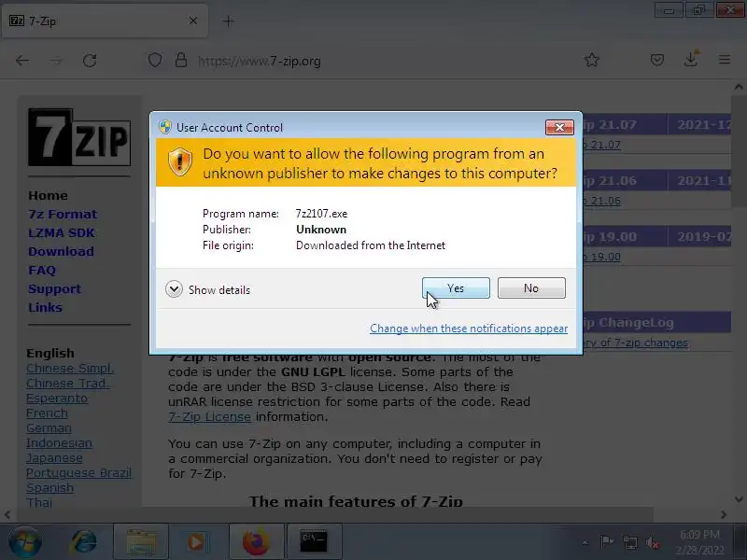Click No in User Account Control dialog

pos(531,288)
